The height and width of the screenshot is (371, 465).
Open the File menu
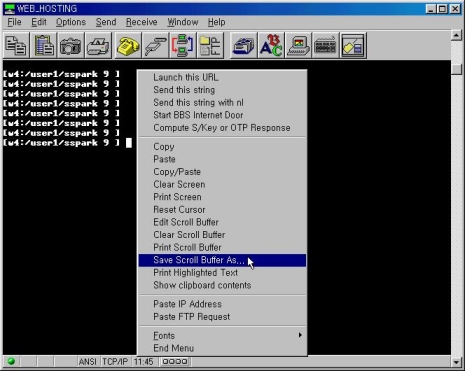click(x=14, y=22)
